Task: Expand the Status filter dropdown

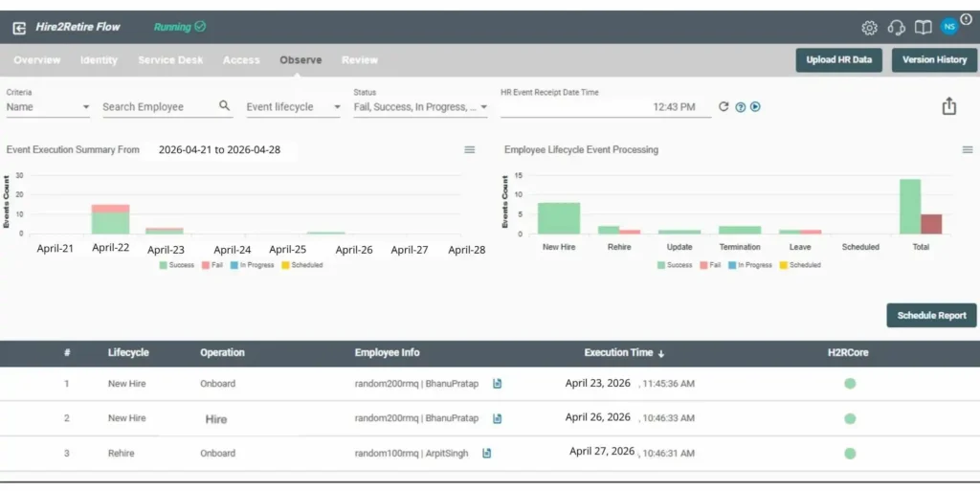Action: (421, 107)
